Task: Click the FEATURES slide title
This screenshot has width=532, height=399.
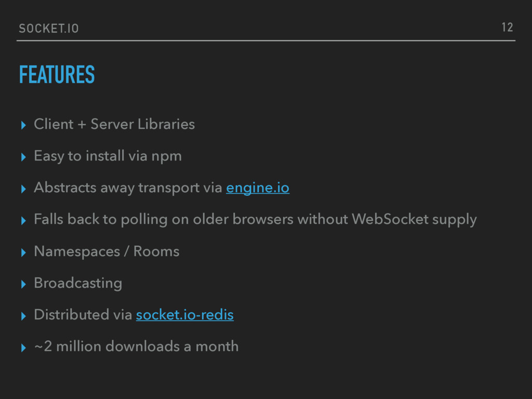Action: [57, 75]
